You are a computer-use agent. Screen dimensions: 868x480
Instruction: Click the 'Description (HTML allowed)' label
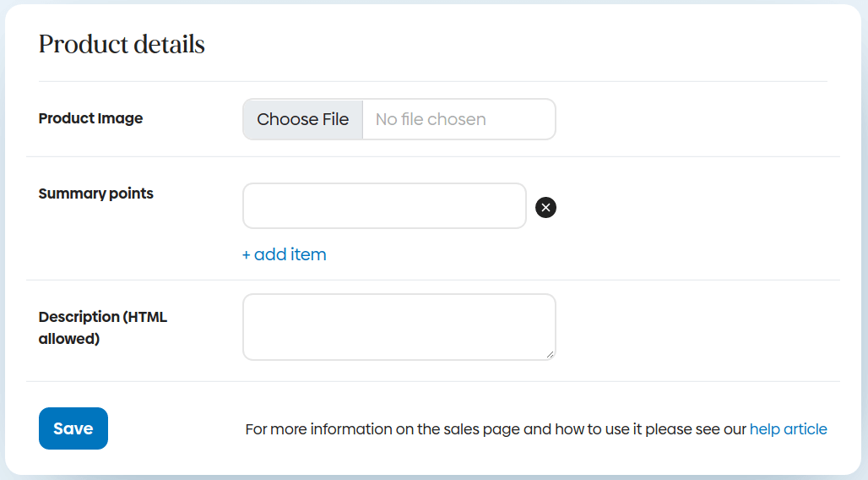pos(102,328)
